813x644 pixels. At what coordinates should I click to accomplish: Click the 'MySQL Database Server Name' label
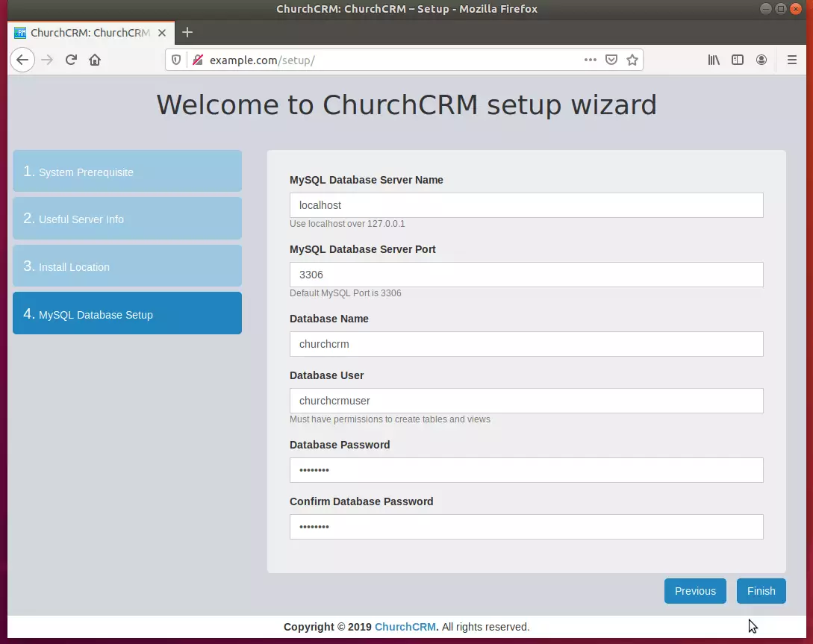367,180
